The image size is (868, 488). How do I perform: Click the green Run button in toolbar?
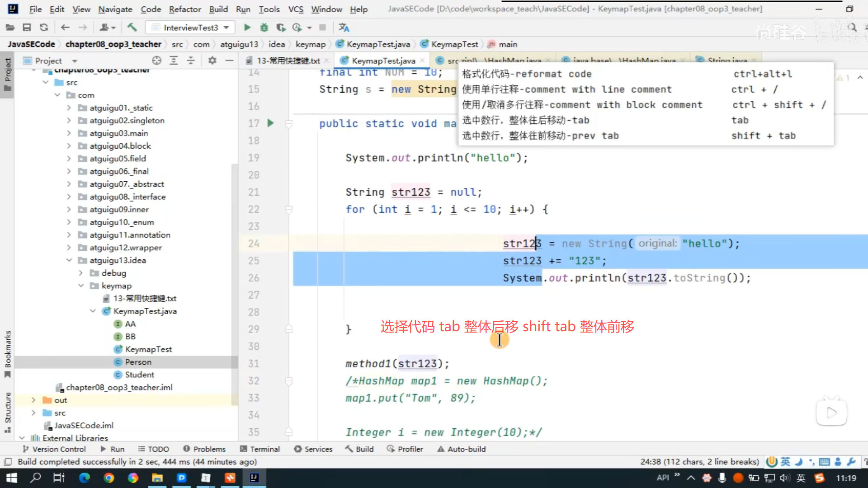247,28
